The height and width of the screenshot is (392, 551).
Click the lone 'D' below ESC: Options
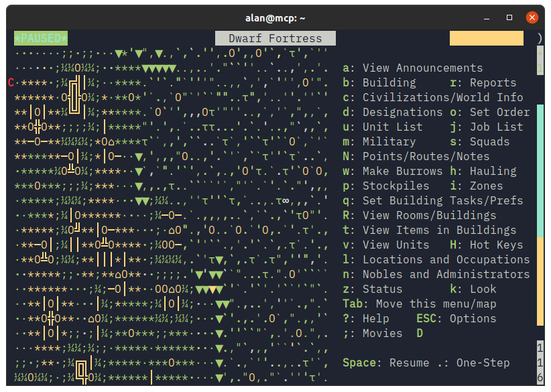(x=420, y=333)
